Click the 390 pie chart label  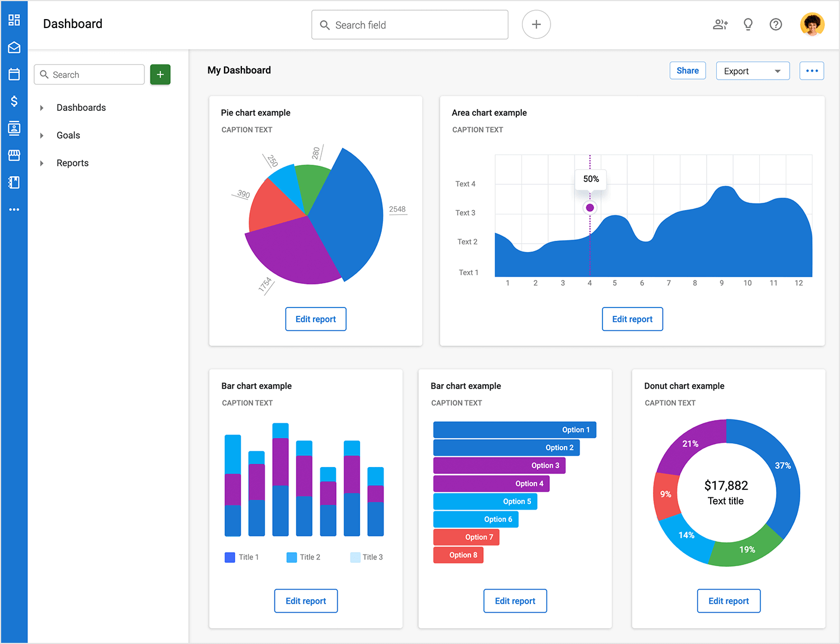coord(243,194)
